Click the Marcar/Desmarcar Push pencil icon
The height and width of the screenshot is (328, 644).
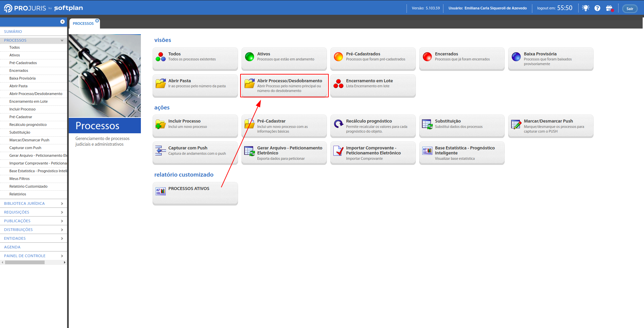516,124
